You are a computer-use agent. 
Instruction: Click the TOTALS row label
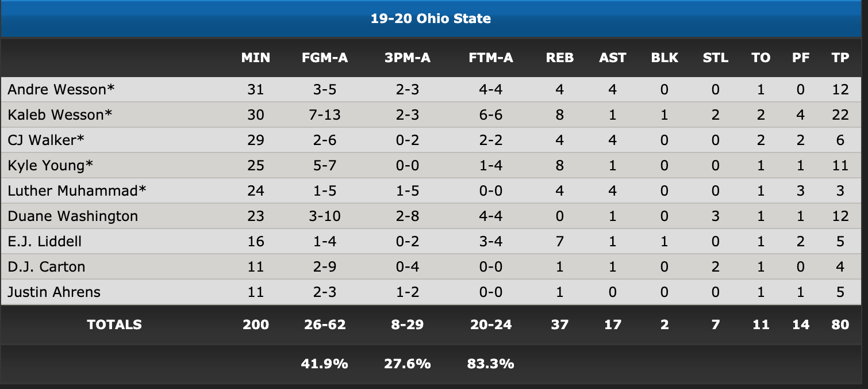[x=114, y=325]
